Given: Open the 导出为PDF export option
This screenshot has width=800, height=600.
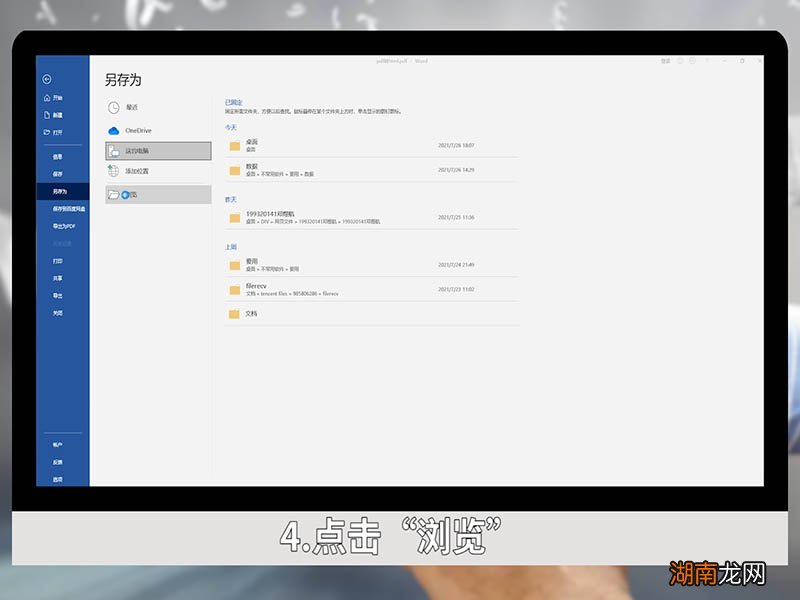Looking at the screenshot, I should point(58,224).
